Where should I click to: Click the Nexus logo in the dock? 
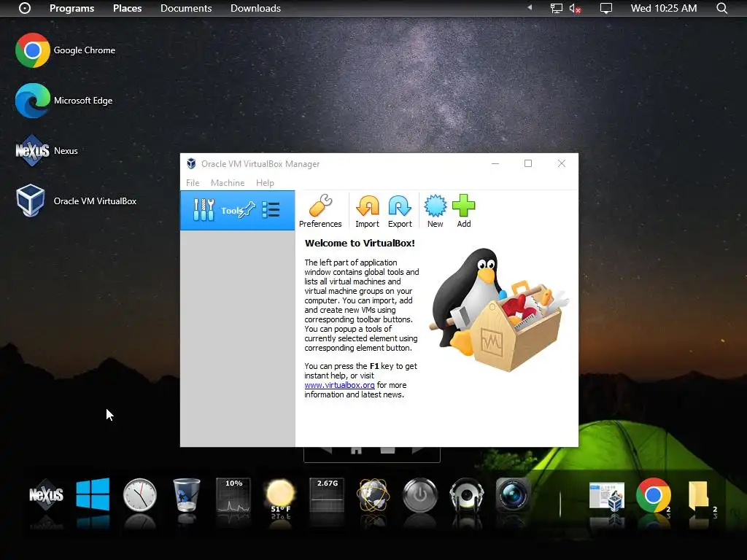pos(46,495)
